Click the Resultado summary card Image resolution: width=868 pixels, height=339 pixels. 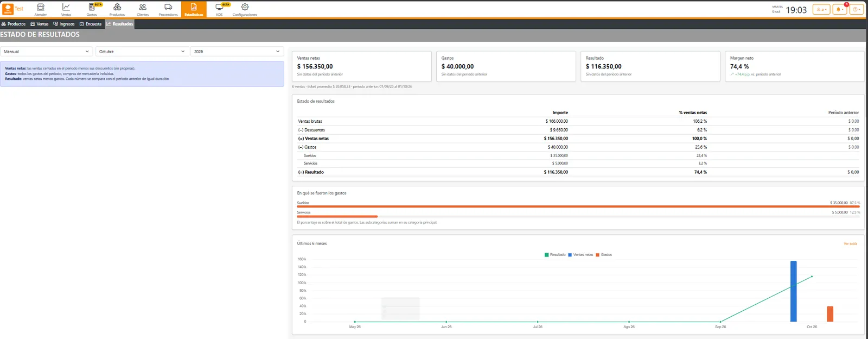[x=650, y=66]
